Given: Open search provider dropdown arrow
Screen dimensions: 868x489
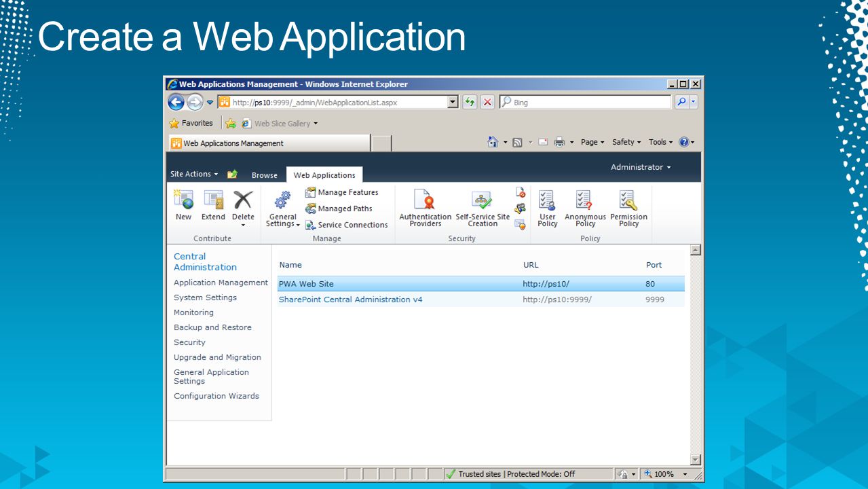Looking at the screenshot, I should (693, 102).
